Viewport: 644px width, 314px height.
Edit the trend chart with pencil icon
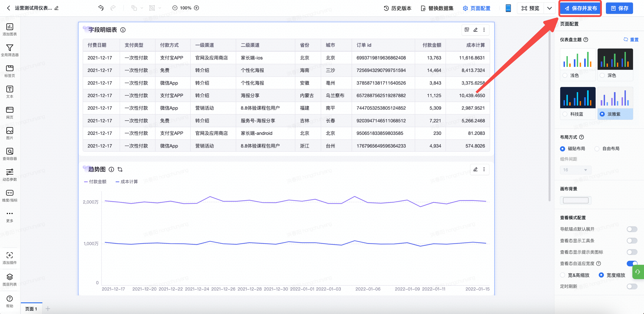click(x=475, y=169)
